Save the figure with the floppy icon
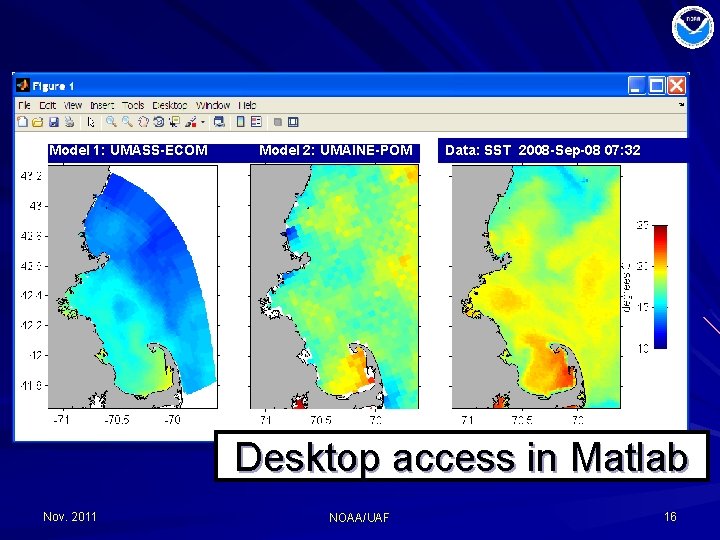This screenshot has width=720, height=540. (x=54, y=122)
